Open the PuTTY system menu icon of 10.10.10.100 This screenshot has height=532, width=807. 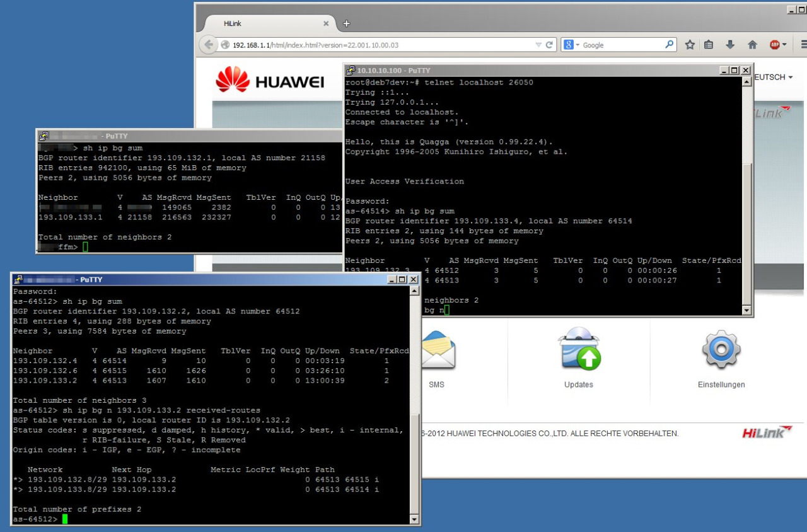click(351, 71)
